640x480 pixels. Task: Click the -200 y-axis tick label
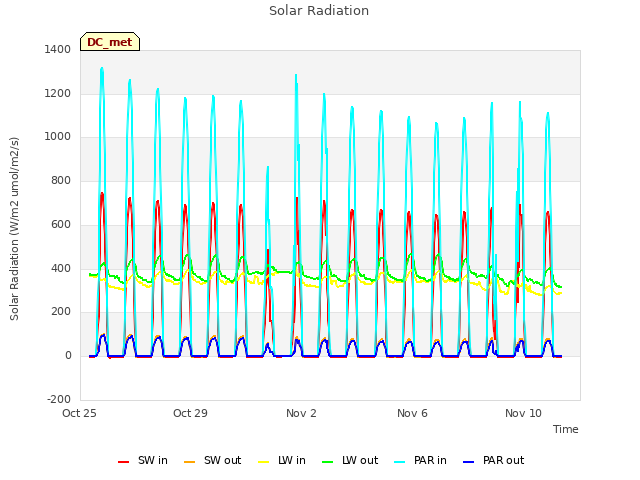[x=59, y=399]
